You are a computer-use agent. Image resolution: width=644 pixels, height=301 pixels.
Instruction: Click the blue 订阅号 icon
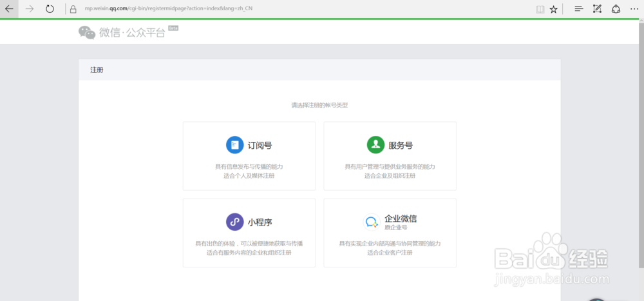click(235, 145)
